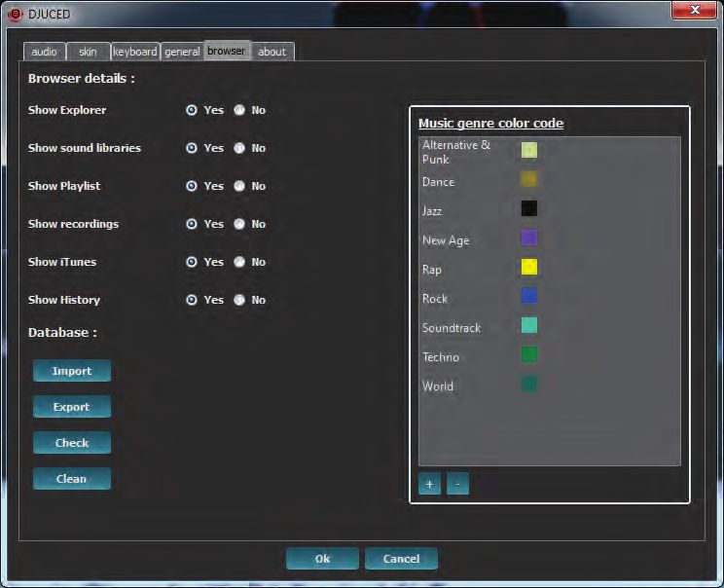The width and height of the screenshot is (724, 588).
Task: Open the keyboard tab
Action: pyautogui.click(x=135, y=52)
